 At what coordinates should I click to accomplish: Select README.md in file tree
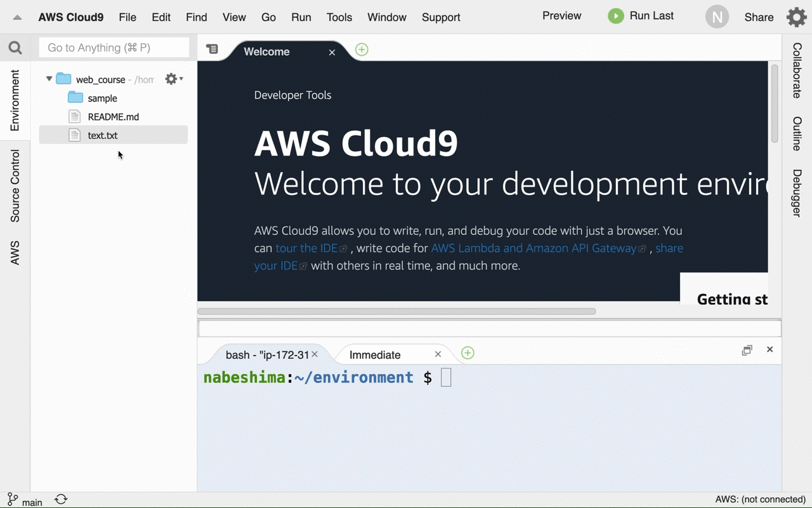tap(114, 116)
